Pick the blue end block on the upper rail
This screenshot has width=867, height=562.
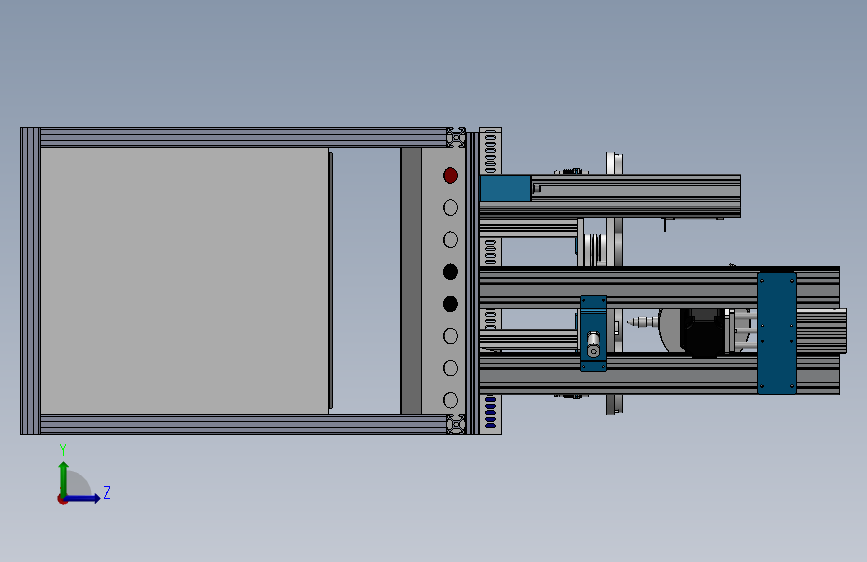tap(505, 189)
